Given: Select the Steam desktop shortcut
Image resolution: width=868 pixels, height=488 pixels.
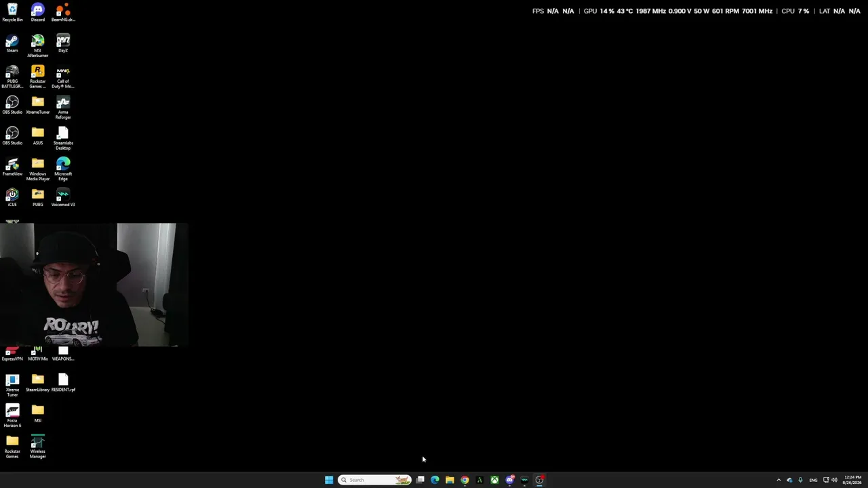Looking at the screenshot, I should tap(12, 43).
